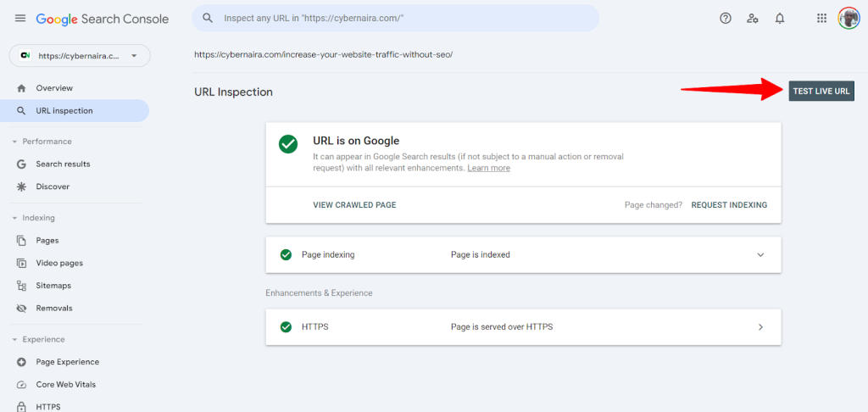Open the notifications bell
The image size is (868, 412).
click(x=780, y=19)
